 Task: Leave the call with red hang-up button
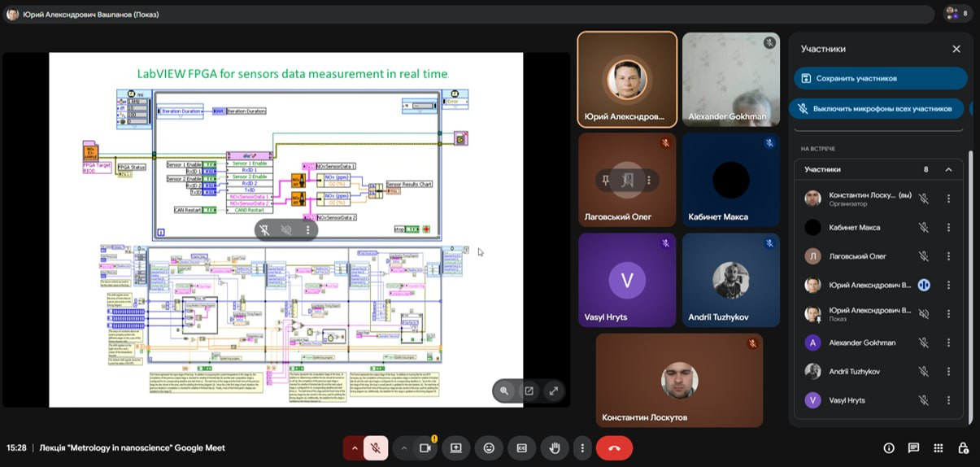614,447
